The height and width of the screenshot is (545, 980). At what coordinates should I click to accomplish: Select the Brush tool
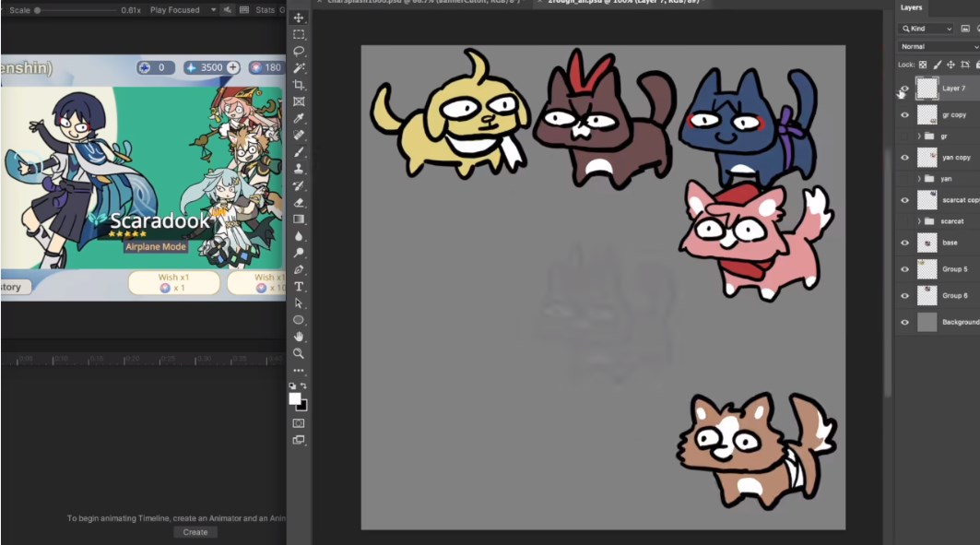299,152
